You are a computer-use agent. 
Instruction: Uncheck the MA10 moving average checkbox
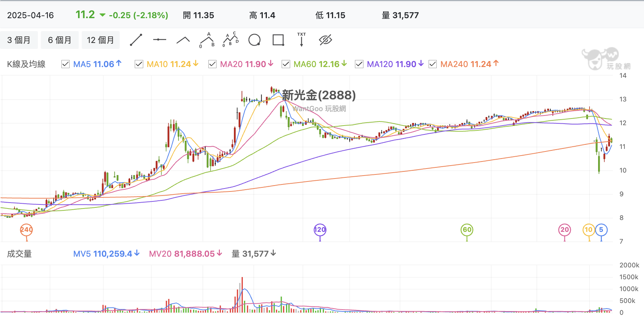[139, 64]
